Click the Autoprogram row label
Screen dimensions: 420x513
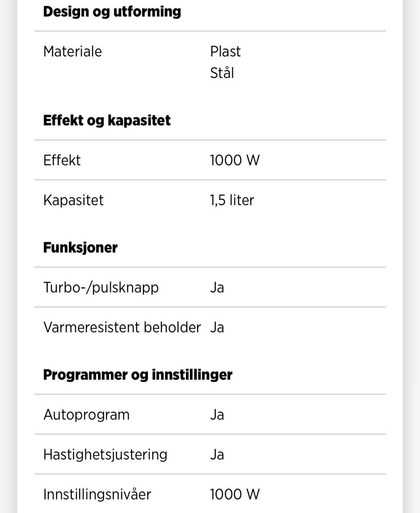(x=87, y=415)
